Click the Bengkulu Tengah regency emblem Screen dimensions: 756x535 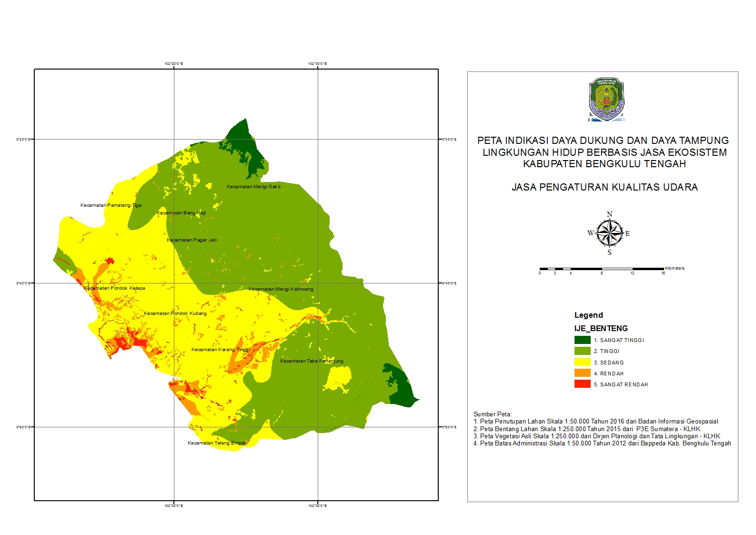coord(606,99)
